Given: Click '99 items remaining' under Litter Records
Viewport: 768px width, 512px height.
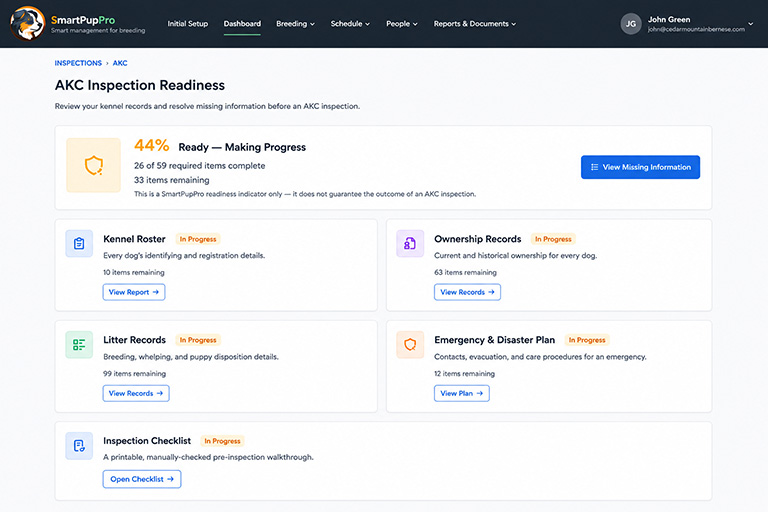Looking at the screenshot, I should pyautogui.click(x=135, y=373).
